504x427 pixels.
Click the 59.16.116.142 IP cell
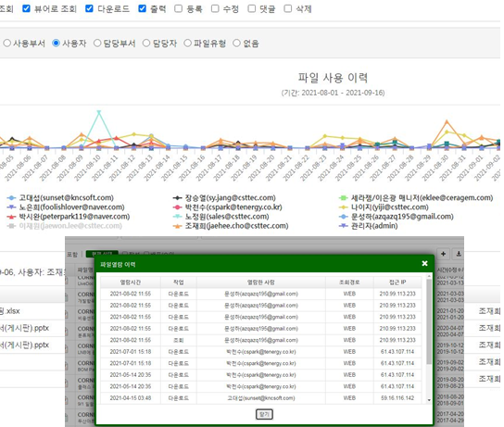coord(397,398)
